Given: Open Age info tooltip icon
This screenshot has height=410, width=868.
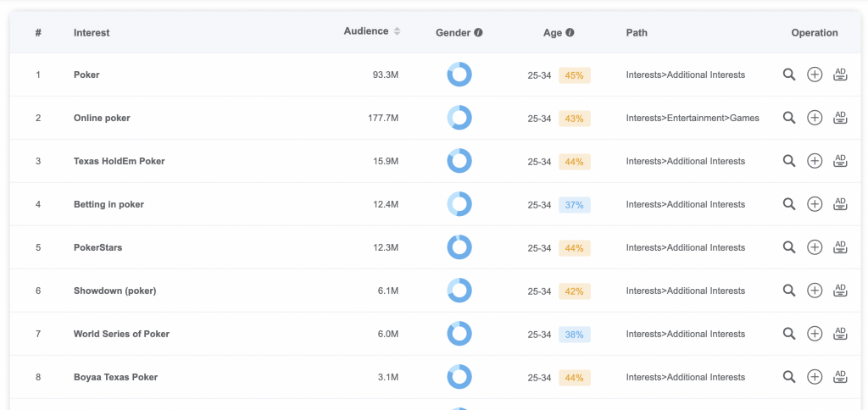Looking at the screenshot, I should [x=570, y=33].
